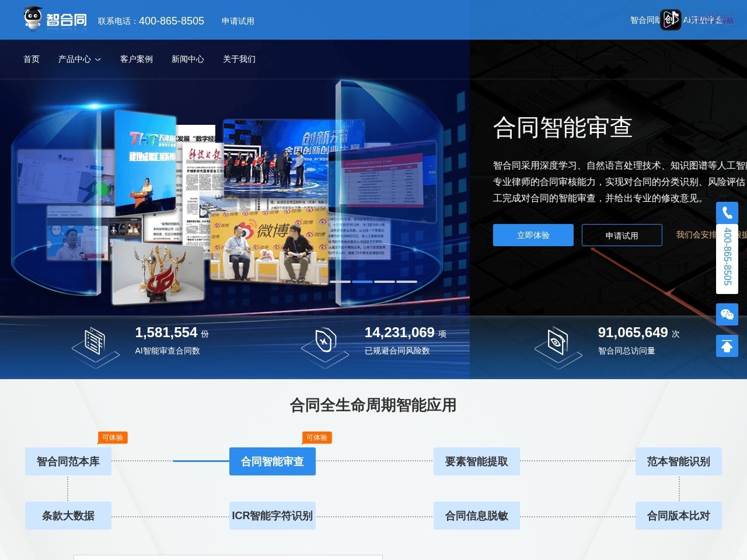747x560 pixels.
Task: Click the trophy photo thumbnail
Action: (159, 273)
